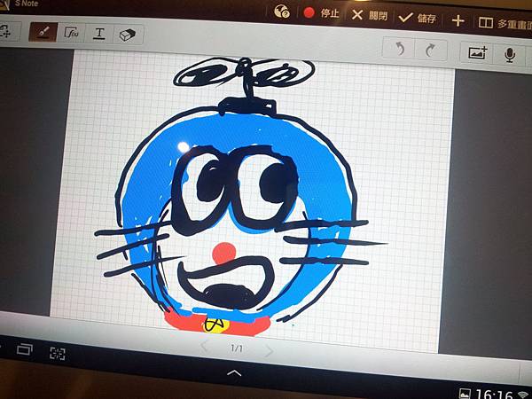Select the Eraser tool
532x399 pixels.
tap(128, 35)
